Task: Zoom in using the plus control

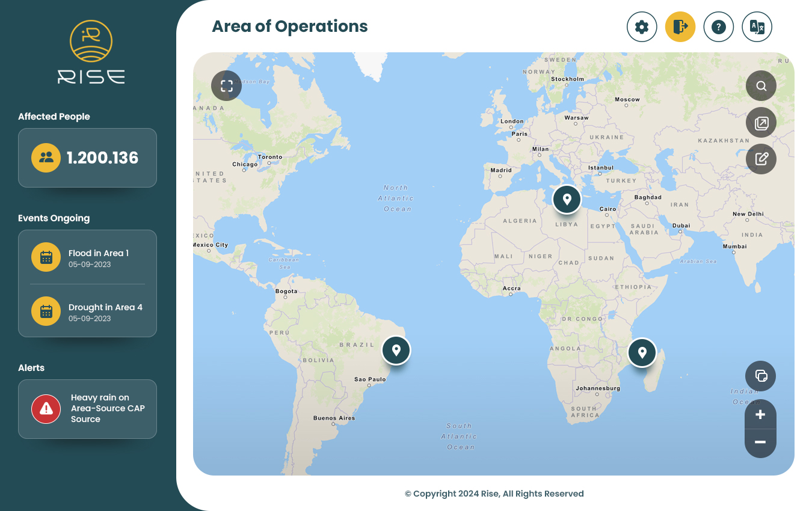Action: [x=760, y=415]
